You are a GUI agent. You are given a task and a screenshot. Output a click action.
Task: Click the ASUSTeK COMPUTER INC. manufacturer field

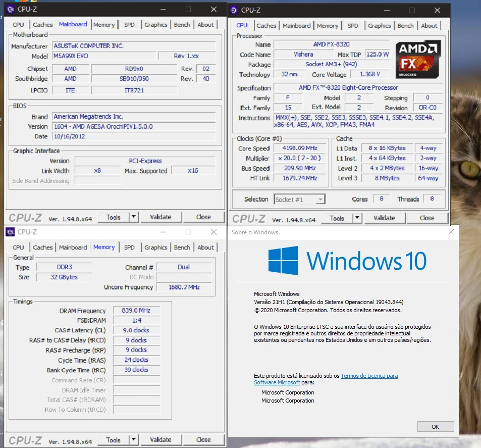click(134, 46)
